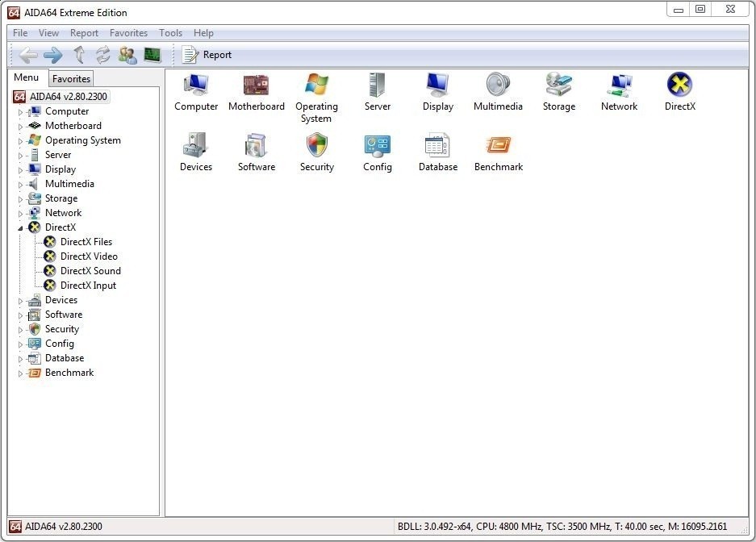
Task: Switch to the Favorites tab in sidebar
Action: 71,78
